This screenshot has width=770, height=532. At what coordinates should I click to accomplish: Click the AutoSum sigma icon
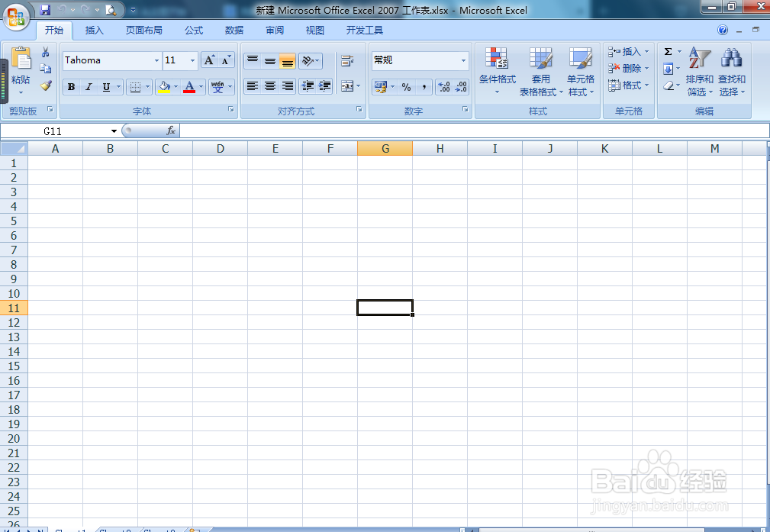(668, 52)
